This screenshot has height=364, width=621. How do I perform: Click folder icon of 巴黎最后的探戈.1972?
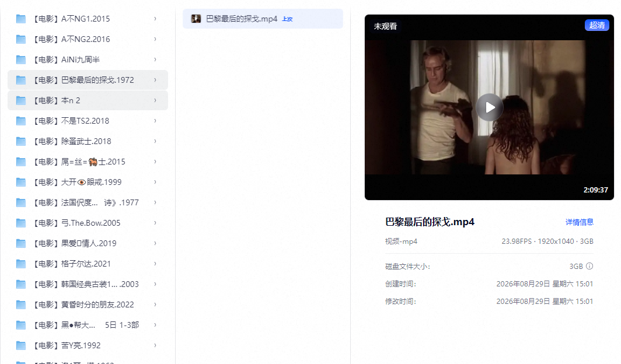pos(20,80)
